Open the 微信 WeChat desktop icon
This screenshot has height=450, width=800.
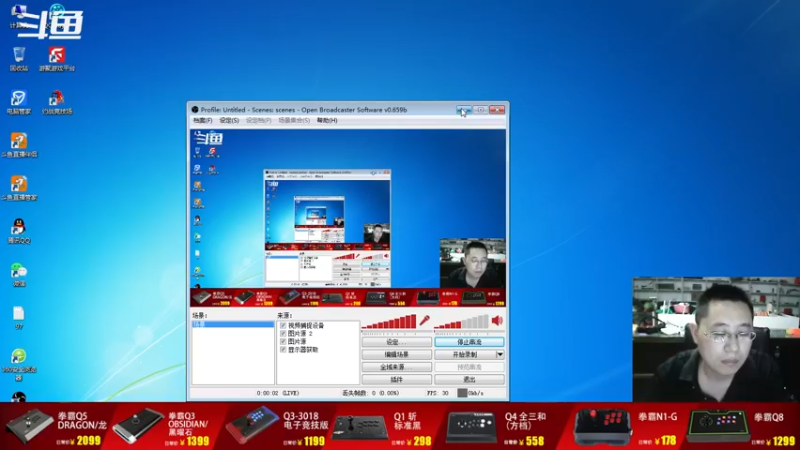[x=19, y=274]
